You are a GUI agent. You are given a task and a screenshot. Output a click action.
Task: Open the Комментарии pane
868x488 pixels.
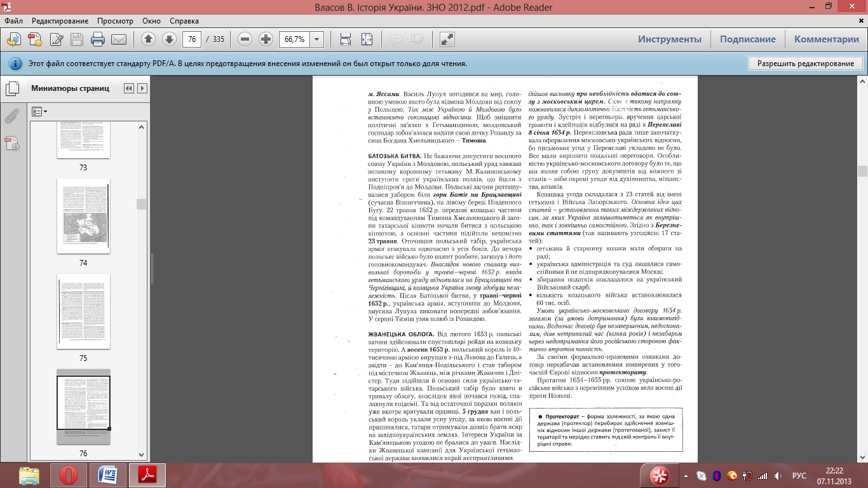[827, 39]
